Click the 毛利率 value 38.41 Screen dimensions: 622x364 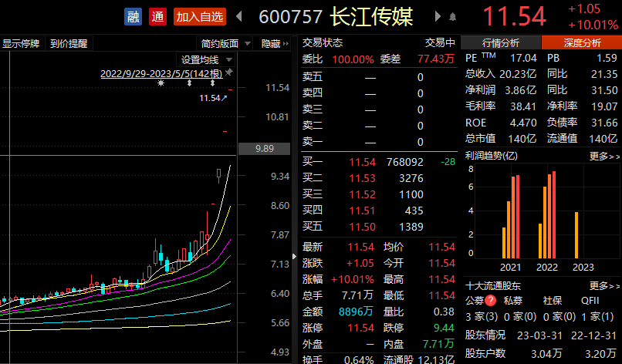click(522, 106)
